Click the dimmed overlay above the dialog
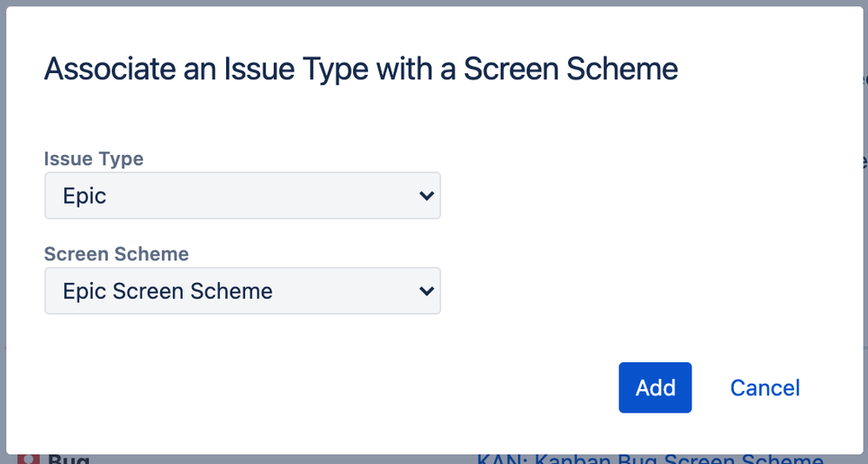Screen dimensions: 868x464 [435, 3]
